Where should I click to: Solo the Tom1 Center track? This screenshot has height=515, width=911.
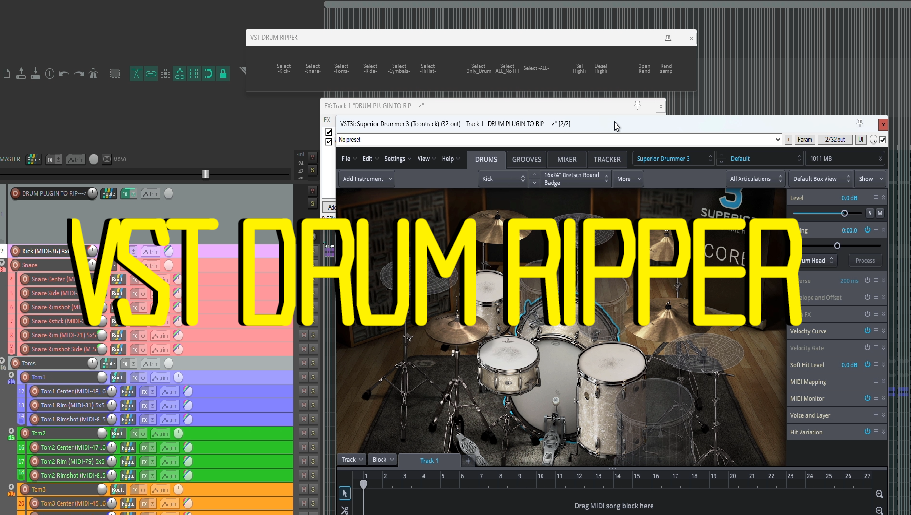(313, 391)
